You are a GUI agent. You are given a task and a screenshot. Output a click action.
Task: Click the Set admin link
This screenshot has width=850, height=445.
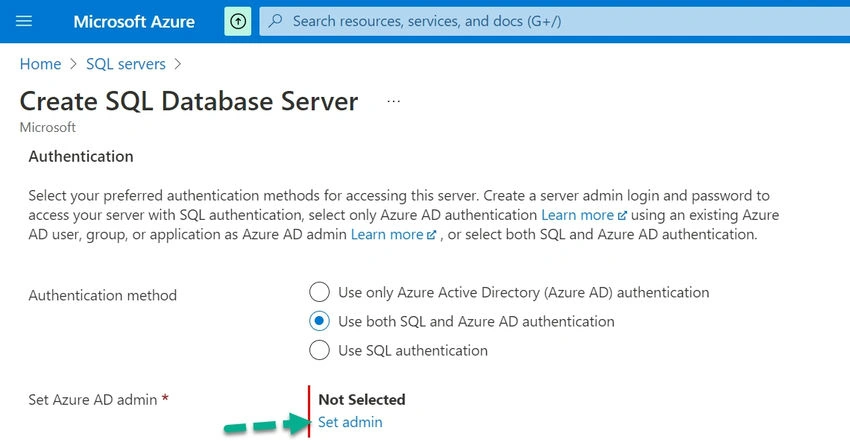[350, 422]
